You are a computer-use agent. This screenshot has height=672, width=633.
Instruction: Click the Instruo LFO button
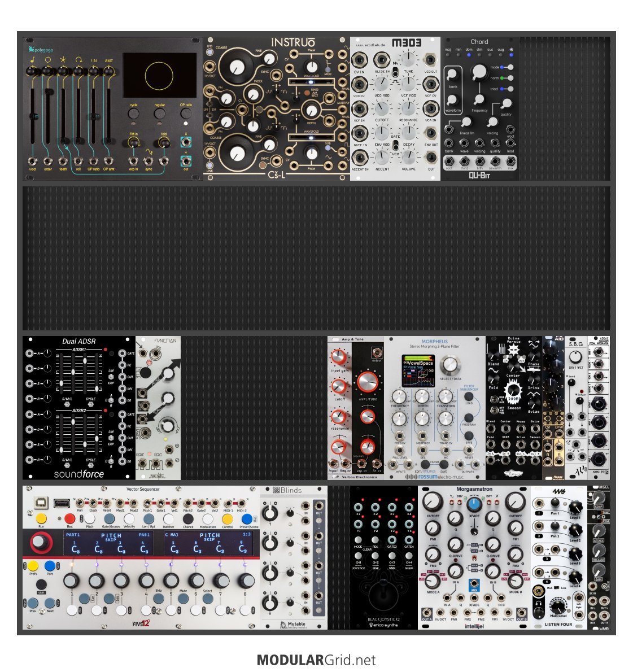[209, 53]
